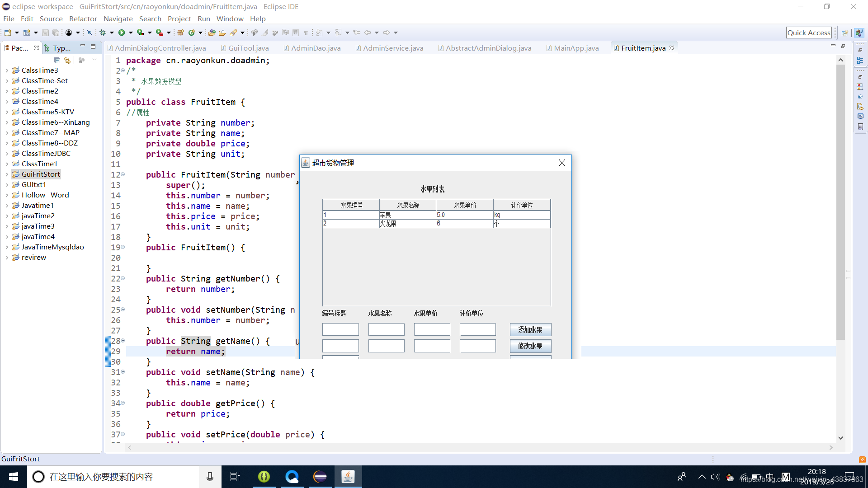Click the New Java Class icon
This screenshot has height=488, width=868.
pos(192,33)
